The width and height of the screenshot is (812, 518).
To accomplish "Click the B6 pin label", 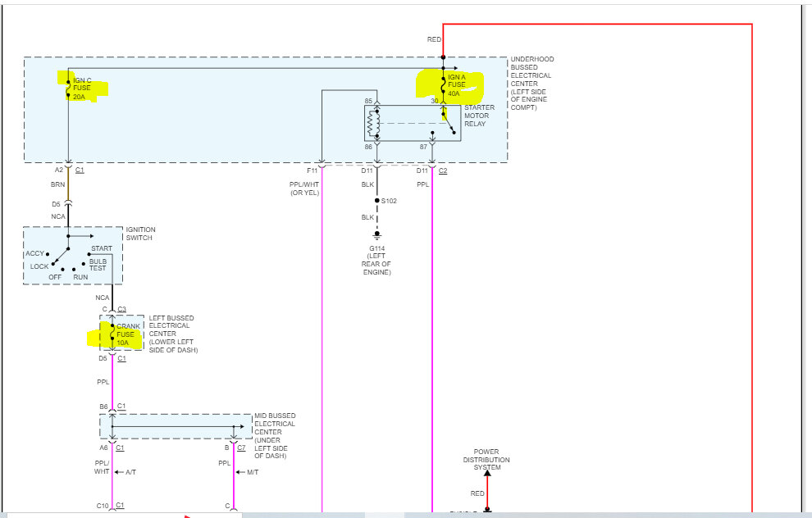I will tap(103, 407).
